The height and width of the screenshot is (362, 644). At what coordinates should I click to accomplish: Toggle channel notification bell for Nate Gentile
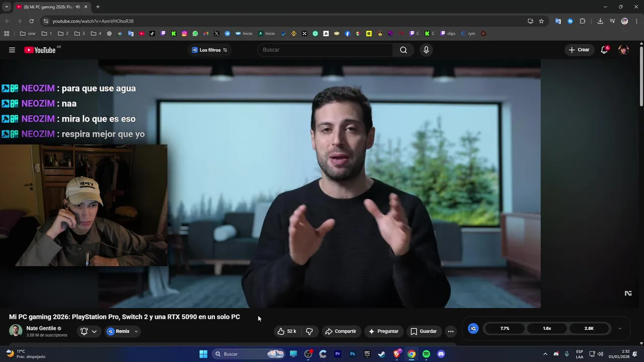pos(84,331)
